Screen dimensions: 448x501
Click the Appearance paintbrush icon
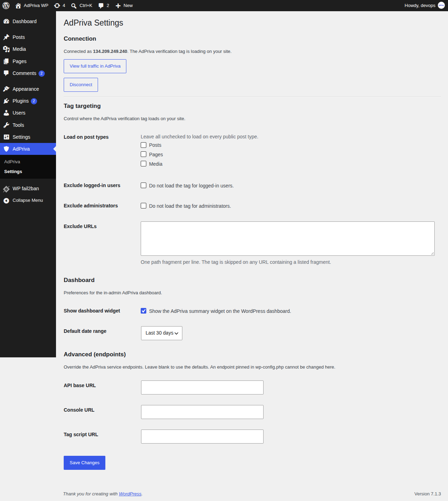tap(6, 89)
